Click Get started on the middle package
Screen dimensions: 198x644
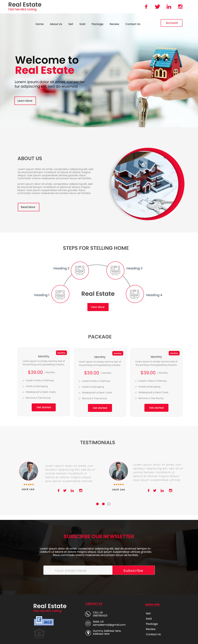pyautogui.click(x=100, y=408)
